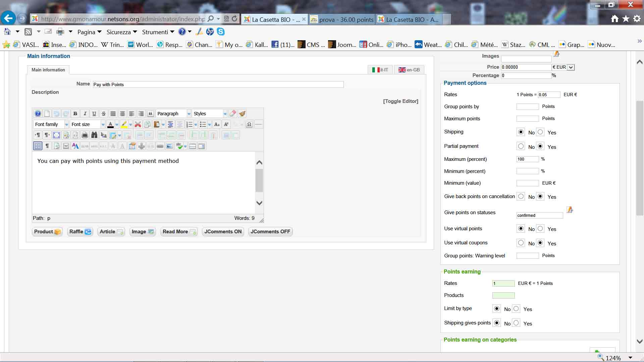Insert blockquote in the editor
The width and height of the screenshot is (644, 362).
151,114
